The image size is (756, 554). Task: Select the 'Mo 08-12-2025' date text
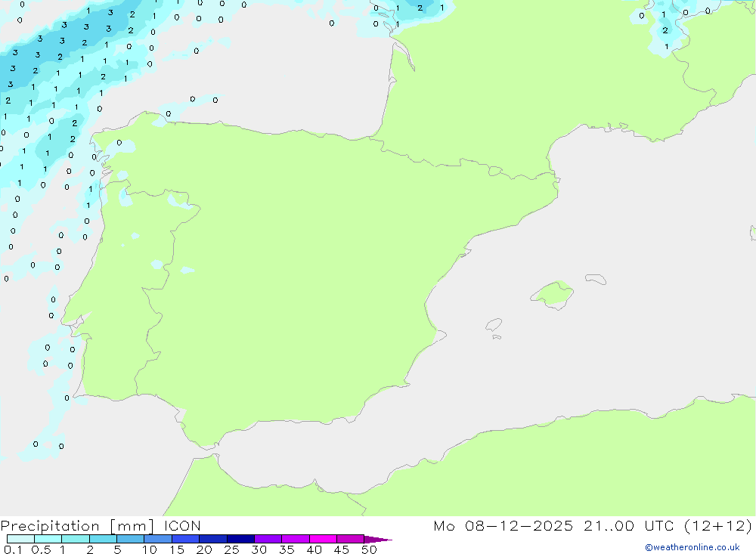point(503,525)
